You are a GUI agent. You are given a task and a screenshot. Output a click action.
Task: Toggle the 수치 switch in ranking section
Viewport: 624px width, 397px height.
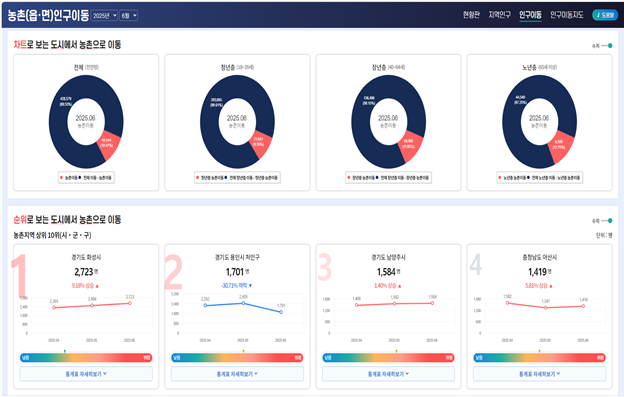click(607, 220)
